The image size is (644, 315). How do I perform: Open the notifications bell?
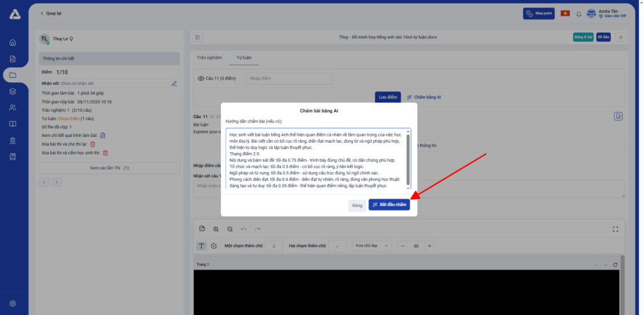click(x=579, y=13)
